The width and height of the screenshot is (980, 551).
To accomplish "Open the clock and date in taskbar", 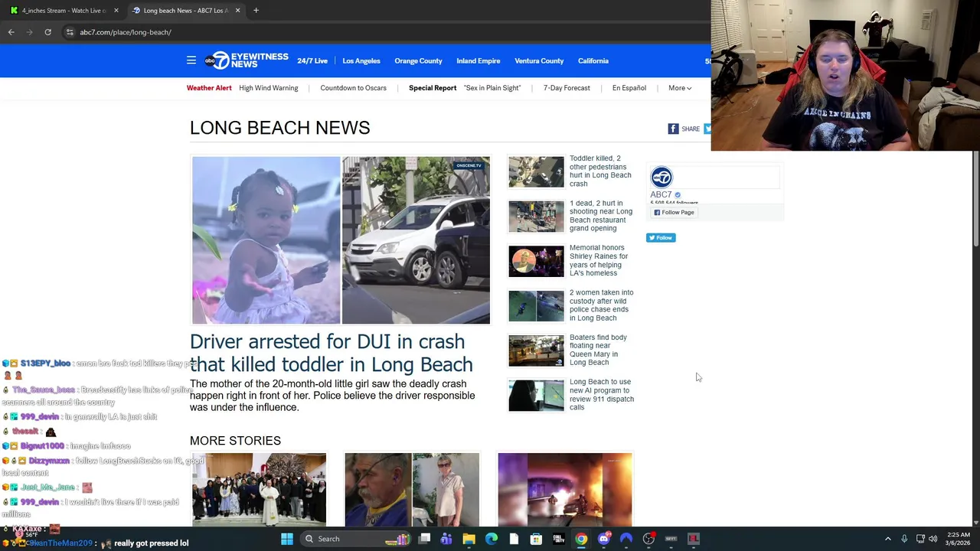I will (x=959, y=539).
